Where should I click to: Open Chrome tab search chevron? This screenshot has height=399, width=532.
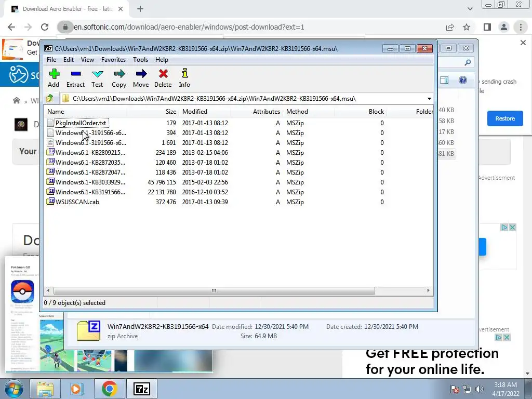coord(470,9)
